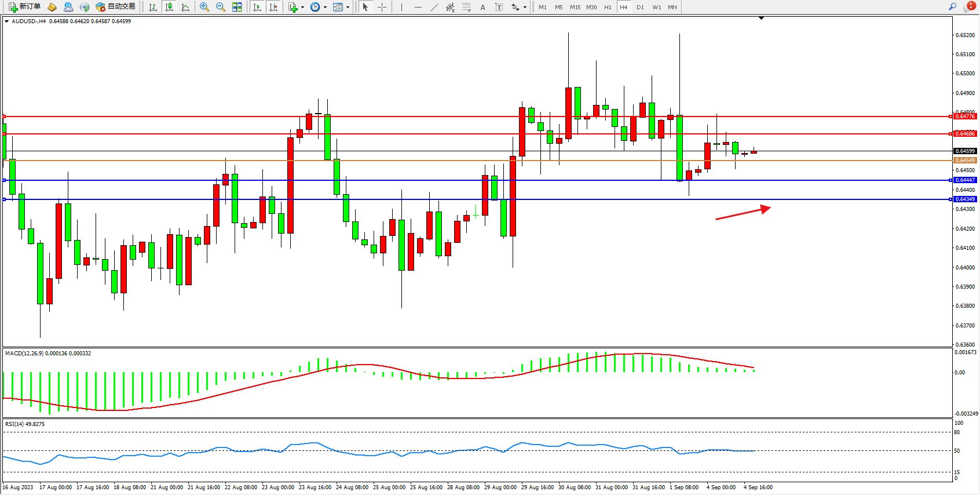The image size is (980, 495).
Task: Open the New Order (新订单) dialog
Action: pyautogui.click(x=24, y=7)
